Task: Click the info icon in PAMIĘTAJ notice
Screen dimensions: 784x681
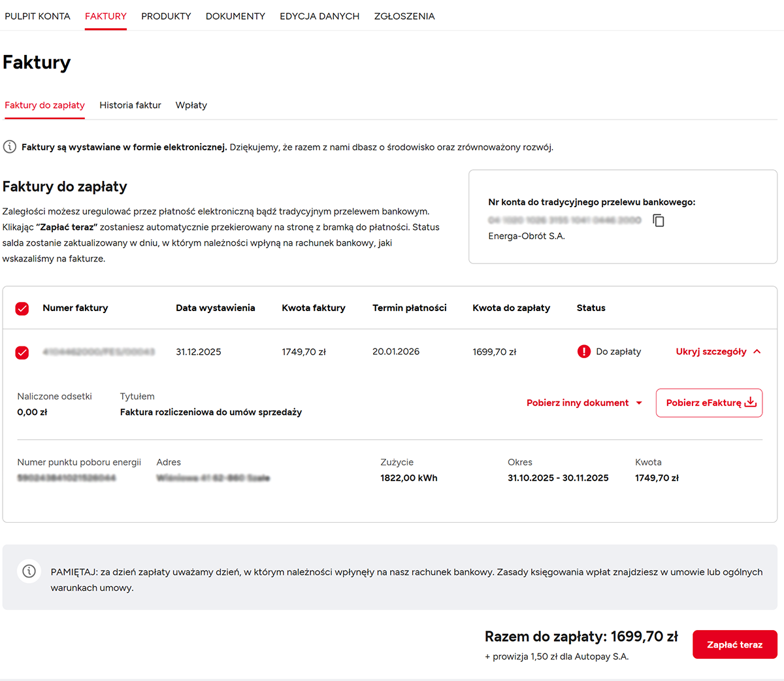Action: [29, 571]
